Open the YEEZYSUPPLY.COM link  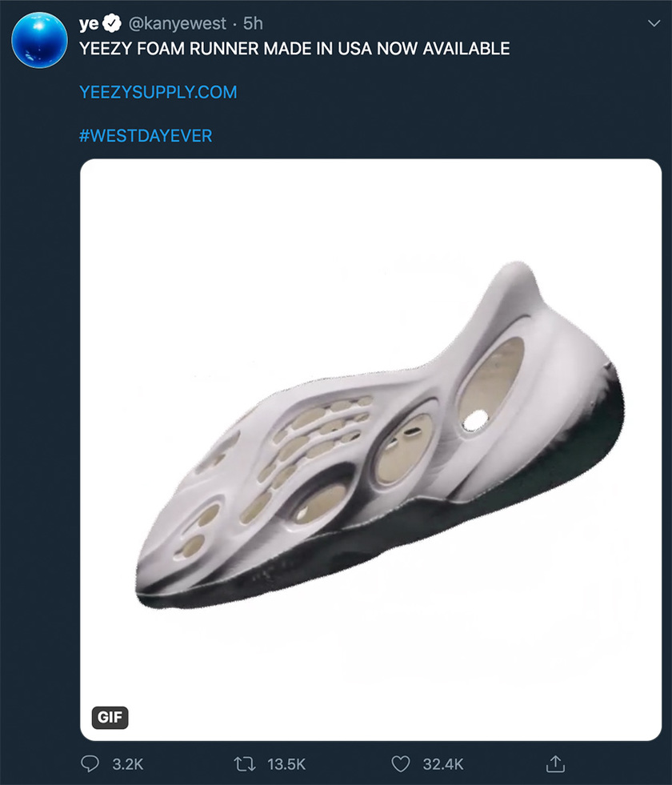158,92
